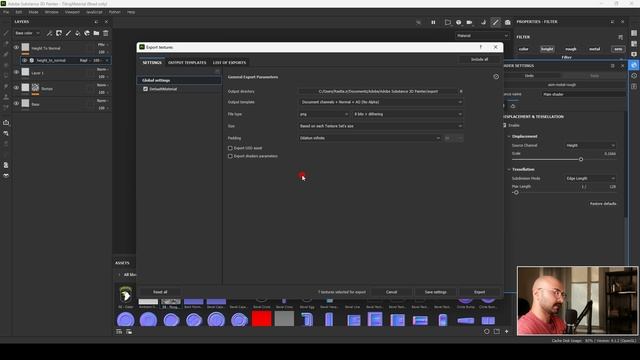
Task: Open the Material viewport mode dropdown
Action: (482, 36)
